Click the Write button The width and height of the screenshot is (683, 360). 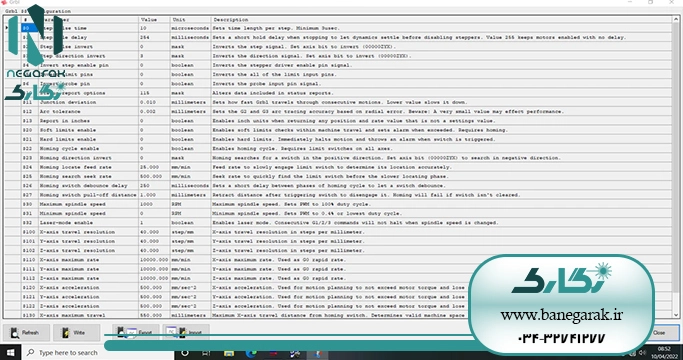point(77,333)
